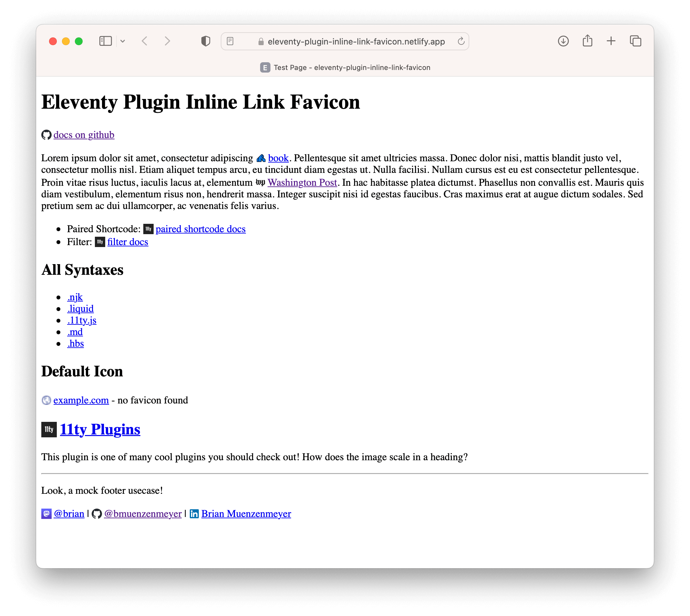The width and height of the screenshot is (690, 616).
Task: Click the forward navigation arrow
Action: click(167, 41)
